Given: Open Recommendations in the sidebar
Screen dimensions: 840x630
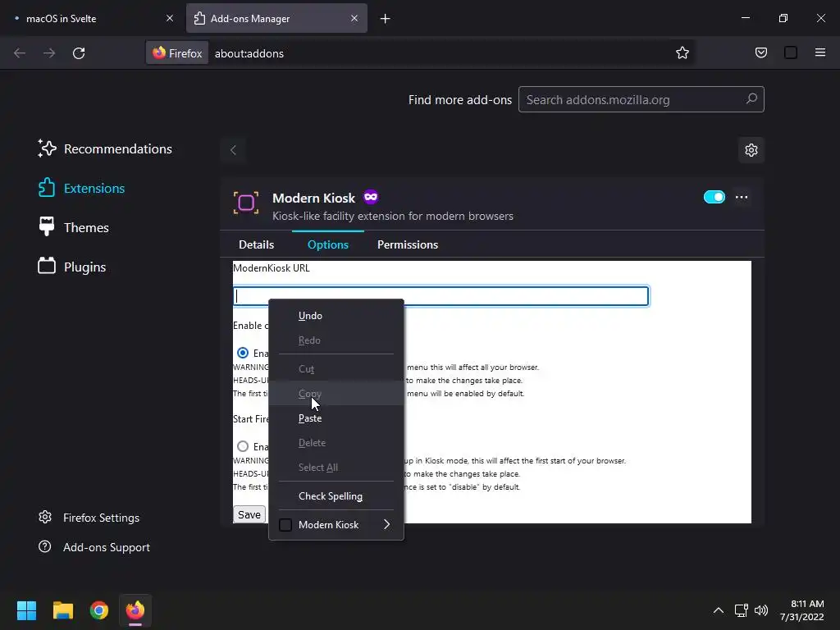Looking at the screenshot, I should pos(105,149).
